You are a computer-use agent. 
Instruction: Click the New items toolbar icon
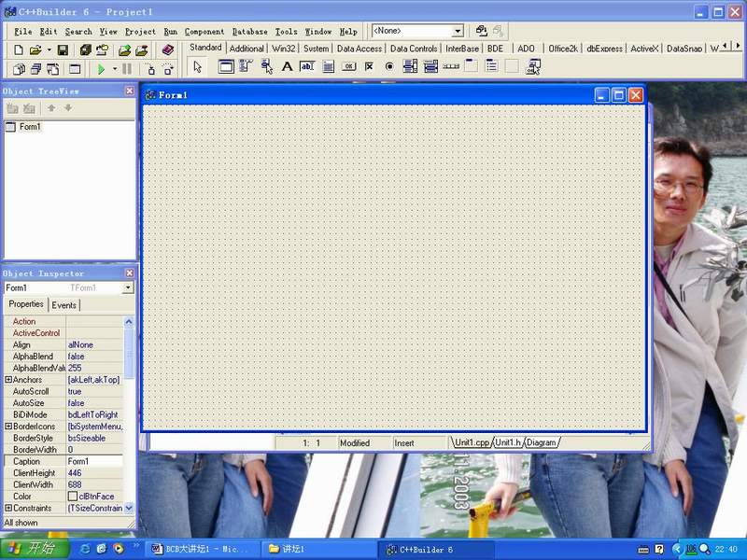[x=19, y=49]
